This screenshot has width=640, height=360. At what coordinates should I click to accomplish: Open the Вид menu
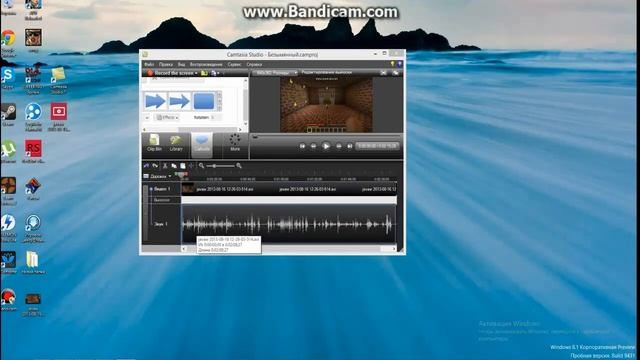181,64
